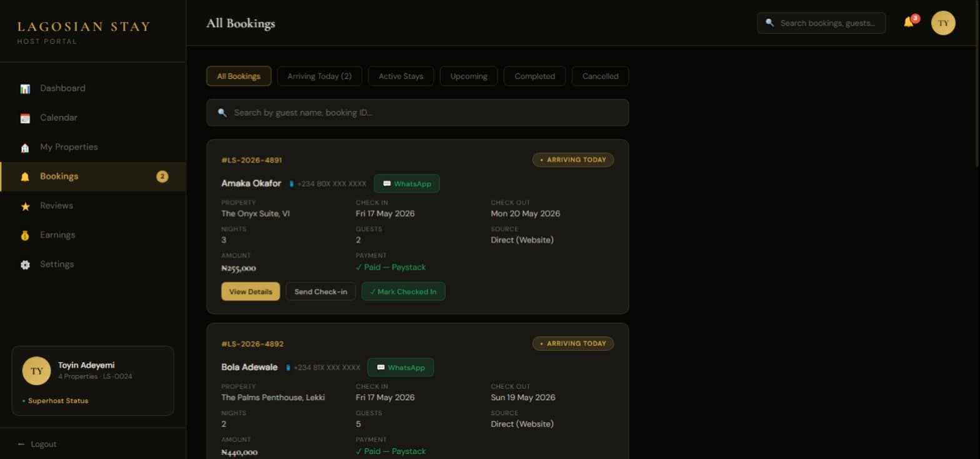Image resolution: width=980 pixels, height=459 pixels.
Task: Click check-out date Sun 19 May 2026
Action: (x=523, y=397)
